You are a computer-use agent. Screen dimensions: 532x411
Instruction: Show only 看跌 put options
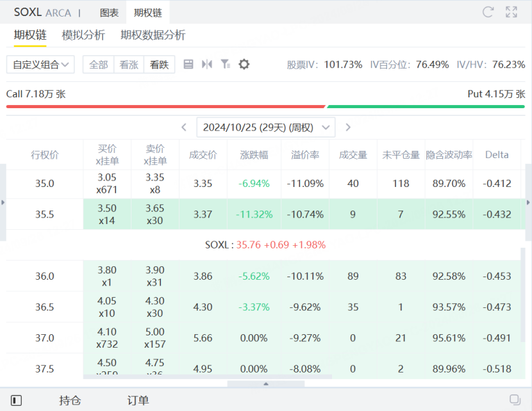coord(159,65)
